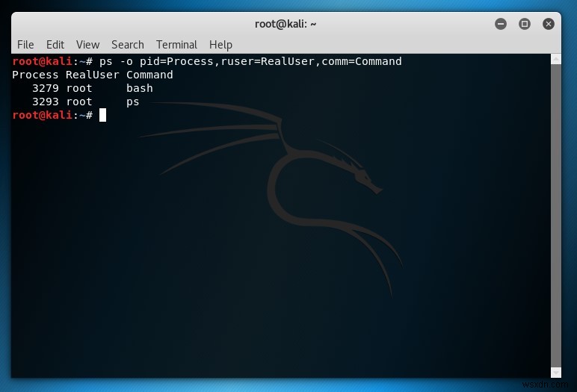Click the bottom root@kali prompt text

[x=52, y=115]
